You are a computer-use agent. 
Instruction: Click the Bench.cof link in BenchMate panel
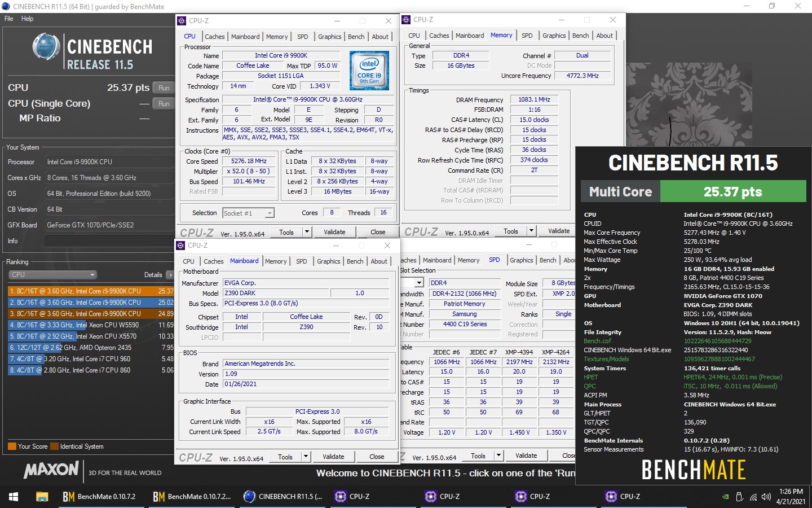pyautogui.click(x=597, y=341)
